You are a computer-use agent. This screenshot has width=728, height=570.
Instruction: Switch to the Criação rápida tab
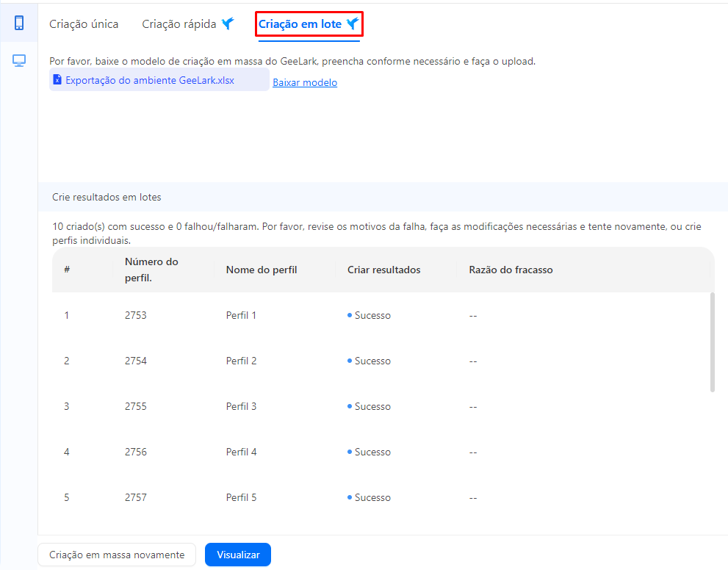179,24
